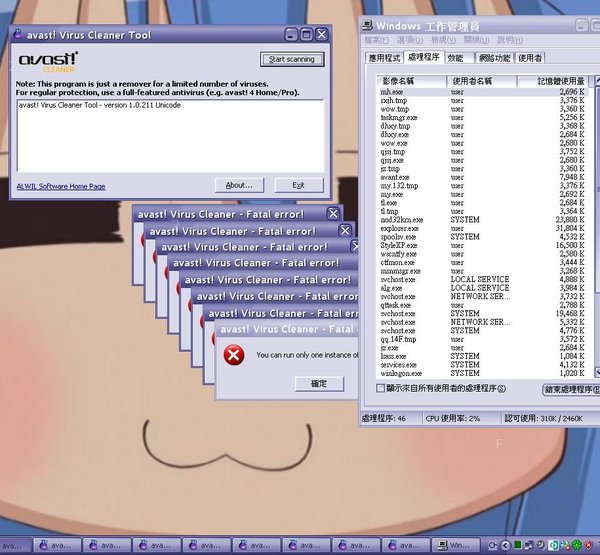Select the StyleXP.exe process row

[x=484, y=245]
